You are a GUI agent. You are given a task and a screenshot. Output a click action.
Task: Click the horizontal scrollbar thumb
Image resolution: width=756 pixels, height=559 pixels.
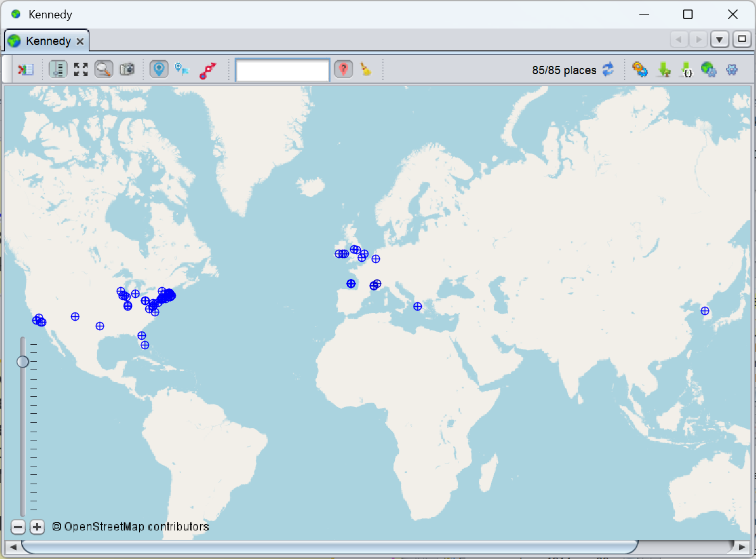click(x=330, y=547)
